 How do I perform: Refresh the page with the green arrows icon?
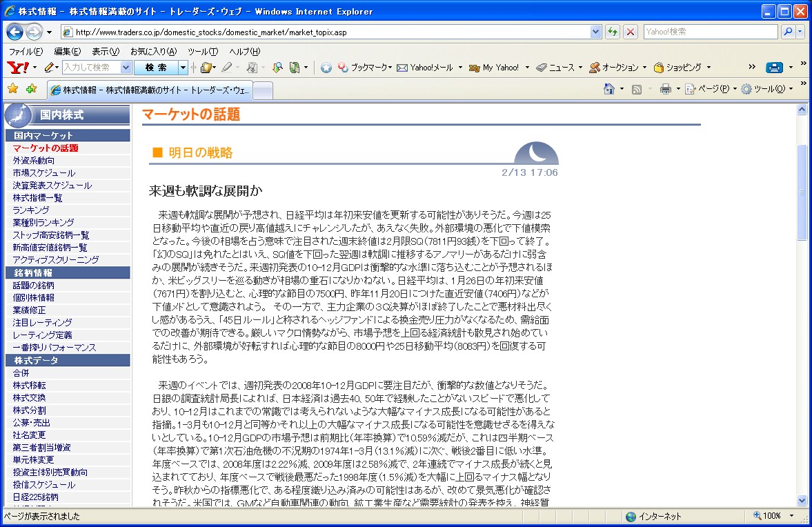click(x=613, y=32)
